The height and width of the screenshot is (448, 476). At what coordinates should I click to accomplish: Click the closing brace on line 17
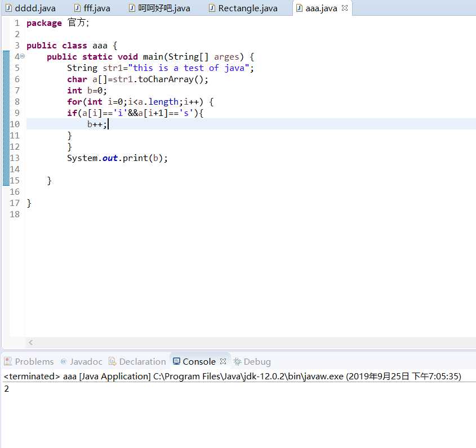pos(29,203)
